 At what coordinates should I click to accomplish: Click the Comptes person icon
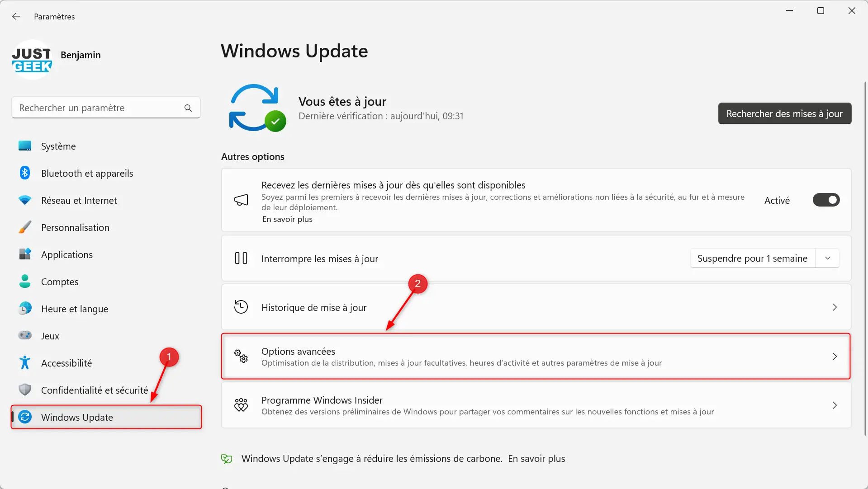click(25, 281)
